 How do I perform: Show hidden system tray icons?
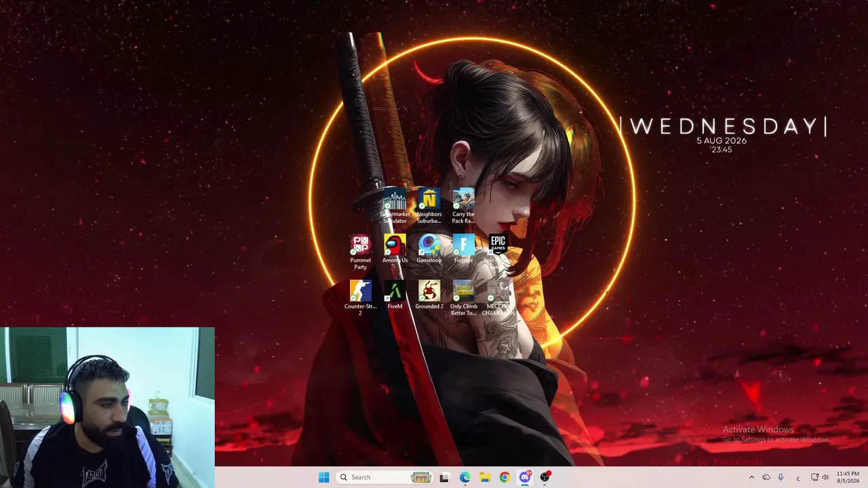(751, 477)
